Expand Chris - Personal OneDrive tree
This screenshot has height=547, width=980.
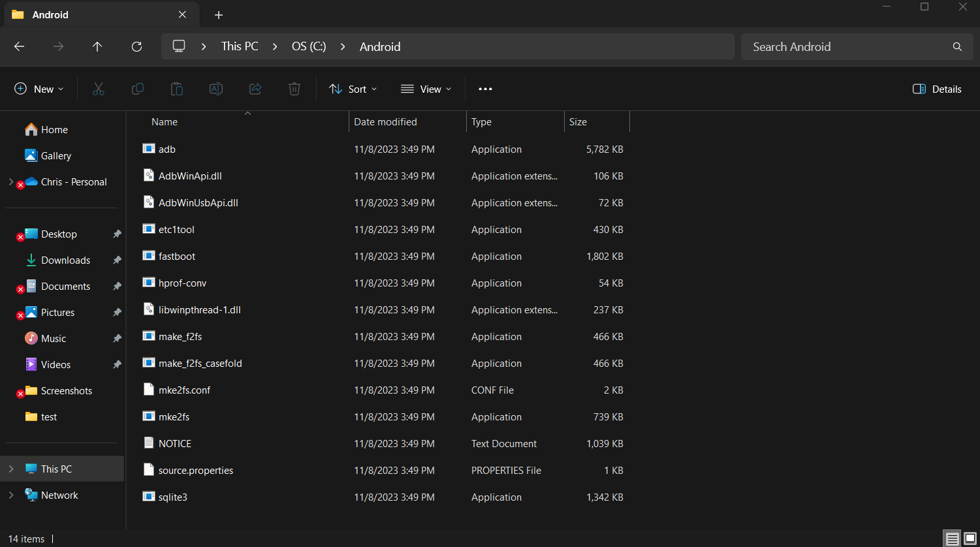11,181
